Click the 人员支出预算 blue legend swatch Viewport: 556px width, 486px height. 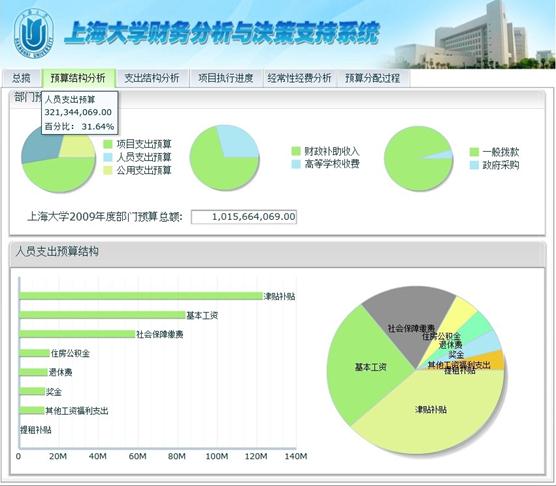click(108, 157)
